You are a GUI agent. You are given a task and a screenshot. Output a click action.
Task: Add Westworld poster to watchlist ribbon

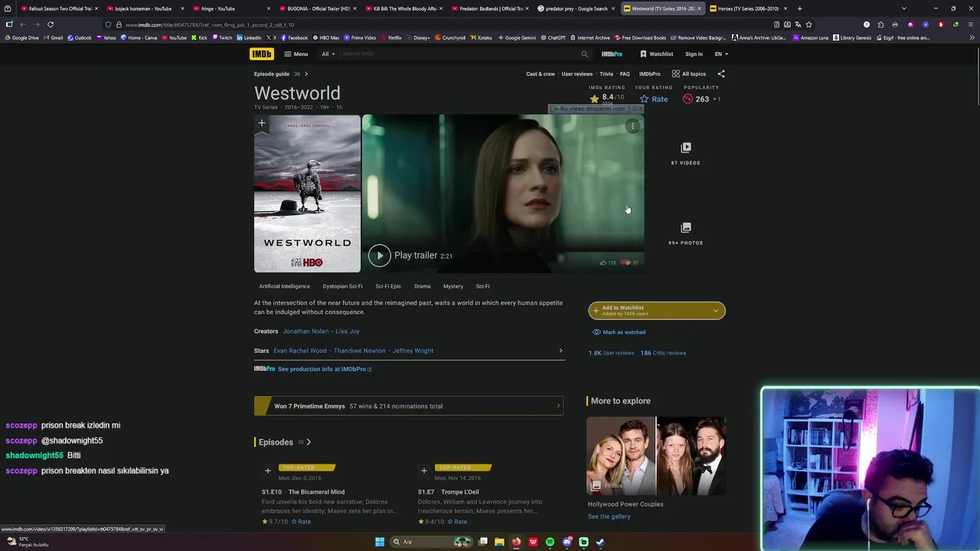[x=262, y=123]
